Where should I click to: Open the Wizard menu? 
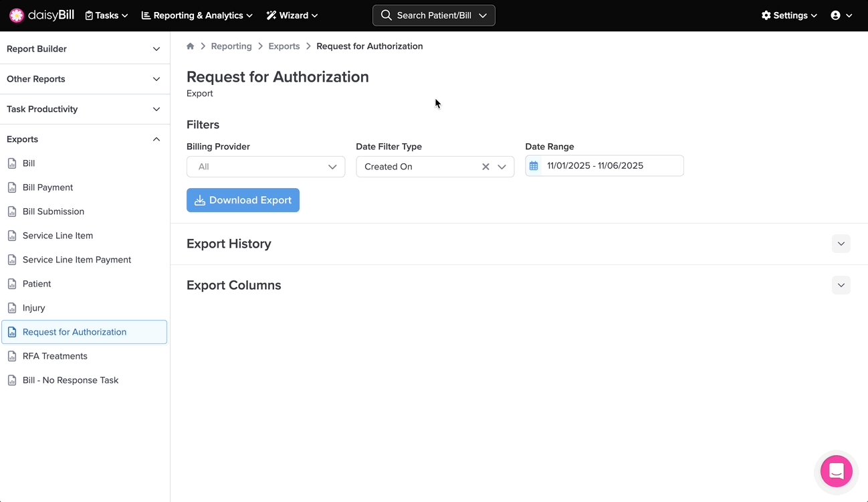[x=292, y=15]
